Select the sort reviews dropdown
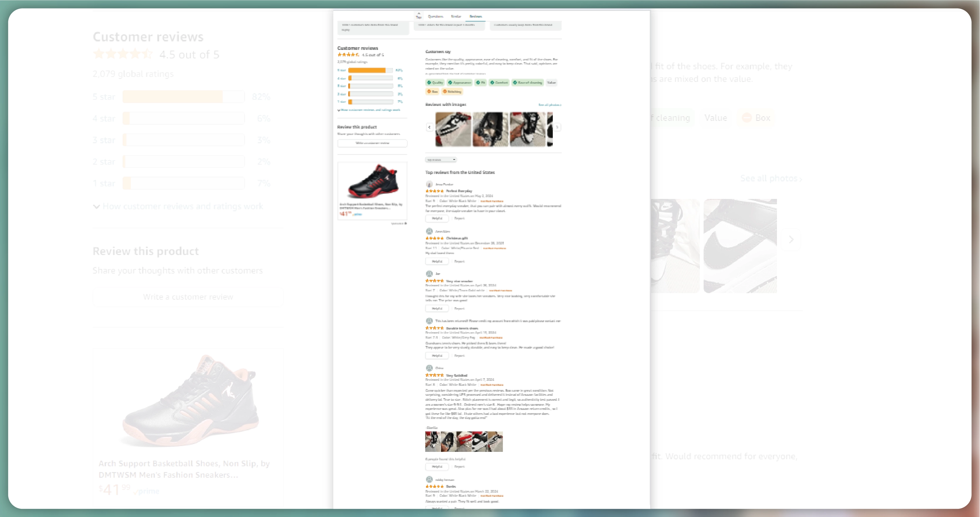980x517 pixels. 440,160
